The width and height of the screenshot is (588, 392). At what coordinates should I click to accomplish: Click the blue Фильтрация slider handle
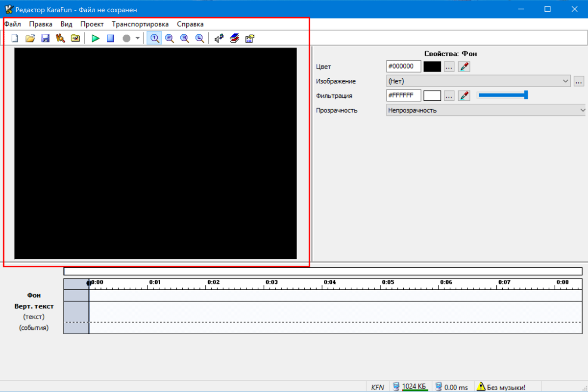(x=526, y=95)
